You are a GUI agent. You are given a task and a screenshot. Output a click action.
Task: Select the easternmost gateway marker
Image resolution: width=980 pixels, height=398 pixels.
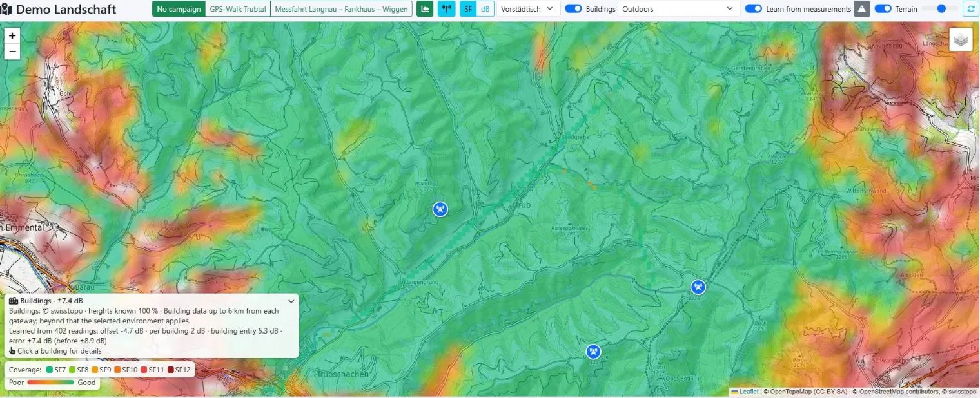click(x=698, y=287)
